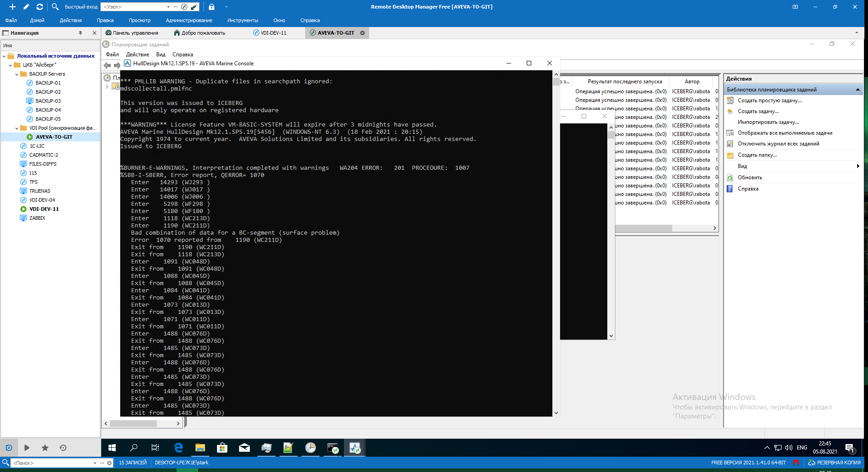Open the Администрирование menu
The width and height of the screenshot is (868, 472).
(189, 20)
